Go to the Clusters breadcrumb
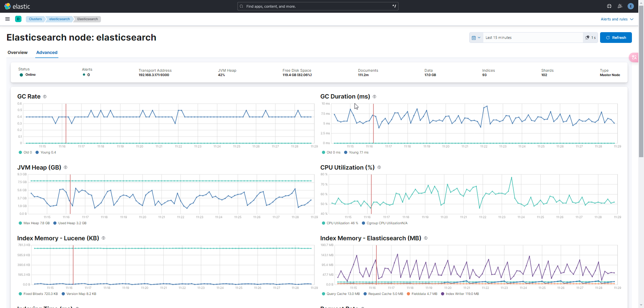The image size is (644, 308). click(x=35, y=19)
